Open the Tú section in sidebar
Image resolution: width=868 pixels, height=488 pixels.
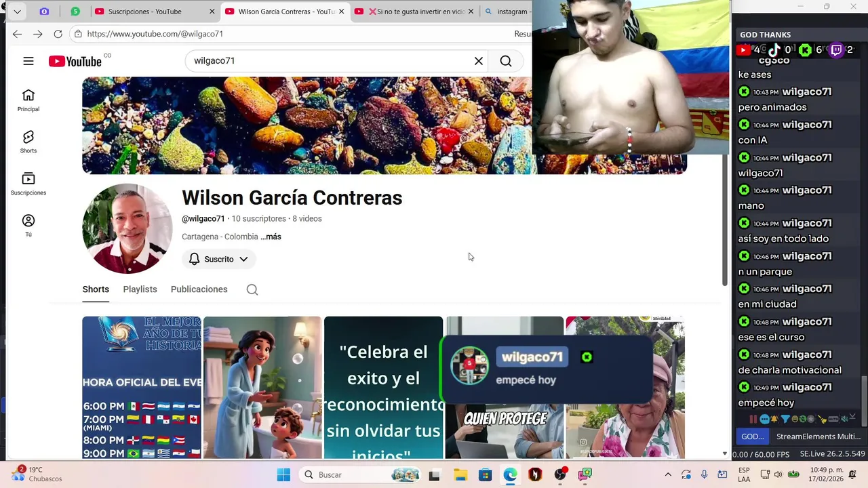click(x=28, y=226)
